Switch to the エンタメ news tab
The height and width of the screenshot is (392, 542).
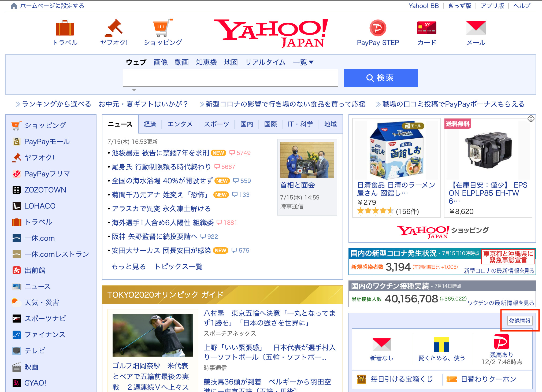tap(180, 124)
